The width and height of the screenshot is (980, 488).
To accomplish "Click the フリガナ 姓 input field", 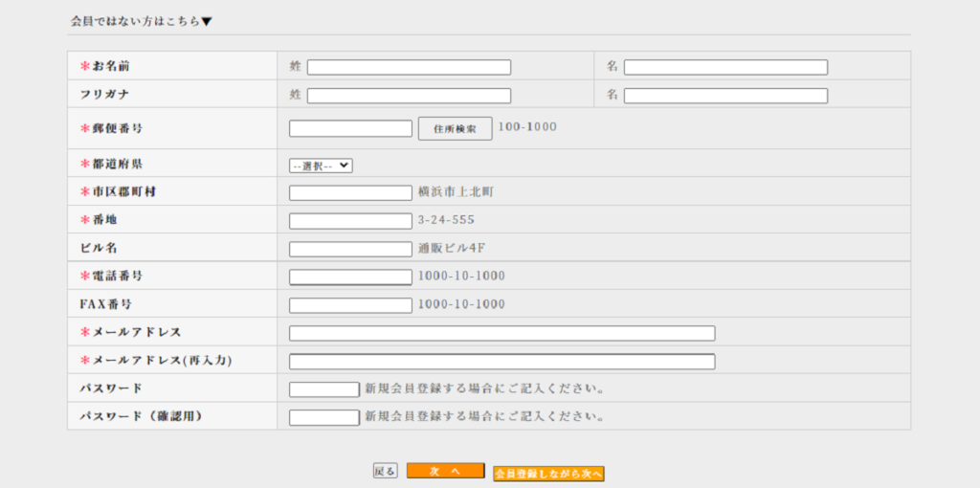I will (409, 96).
